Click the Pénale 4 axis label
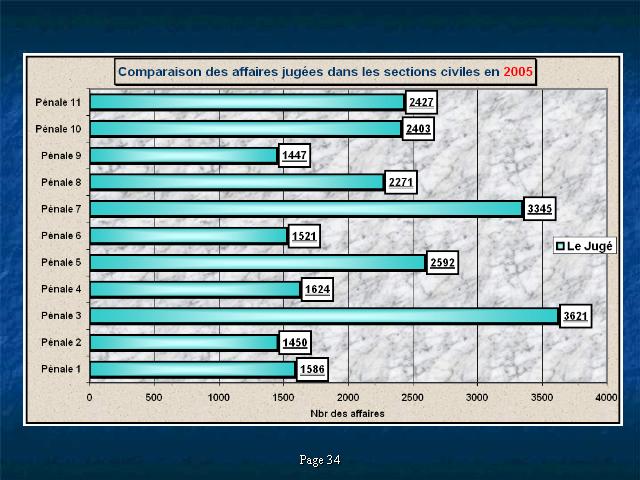 (x=61, y=289)
